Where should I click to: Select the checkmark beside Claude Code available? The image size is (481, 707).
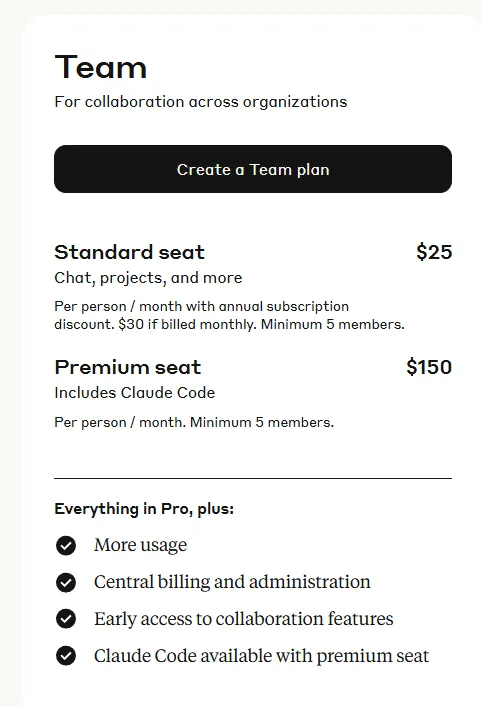[x=66, y=656]
